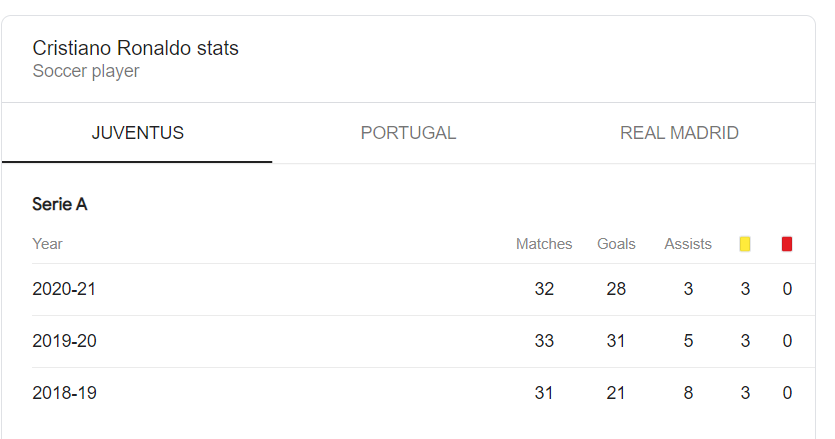Click the Goals column header
Image resolution: width=835 pixels, height=439 pixels.
616,244
